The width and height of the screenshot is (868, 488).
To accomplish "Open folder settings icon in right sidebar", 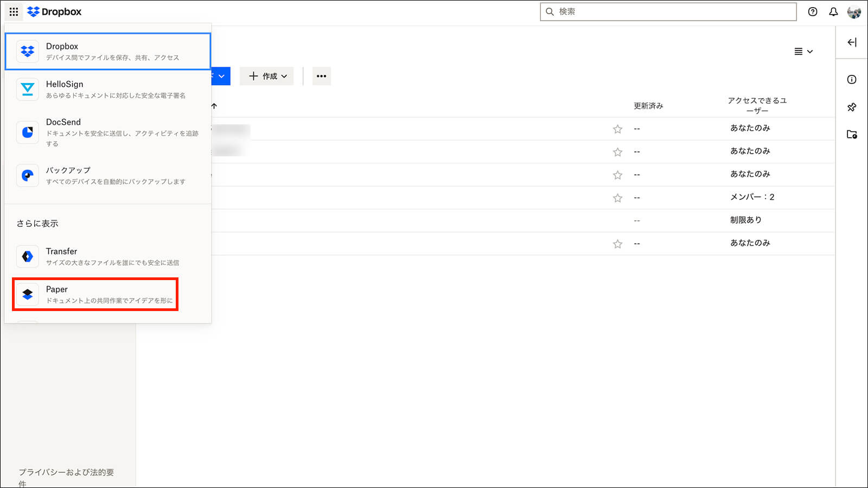I will 852,134.
